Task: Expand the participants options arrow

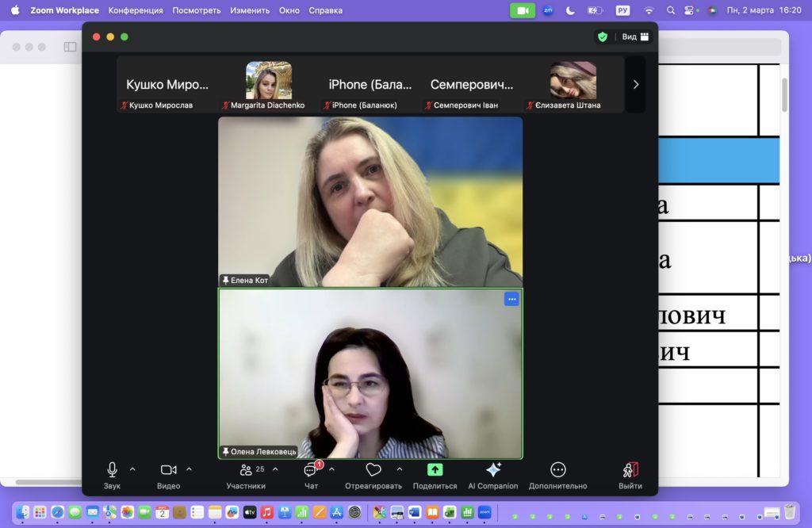Action: click(x=275, y=469)
